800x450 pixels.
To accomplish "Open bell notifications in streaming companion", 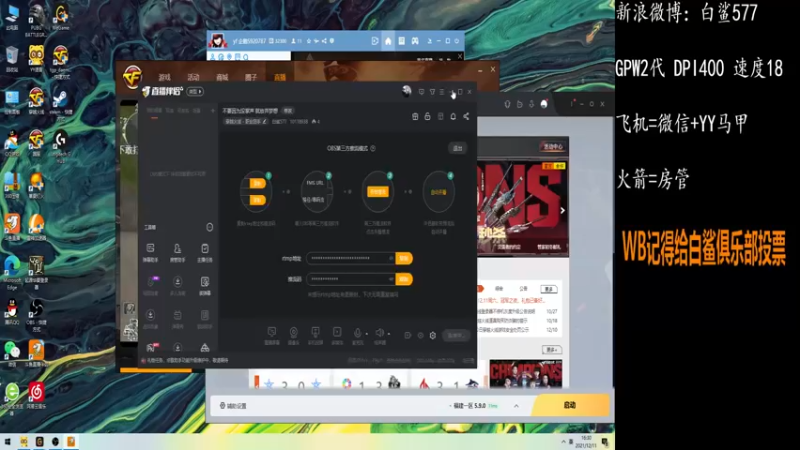I will pos(453,116).
